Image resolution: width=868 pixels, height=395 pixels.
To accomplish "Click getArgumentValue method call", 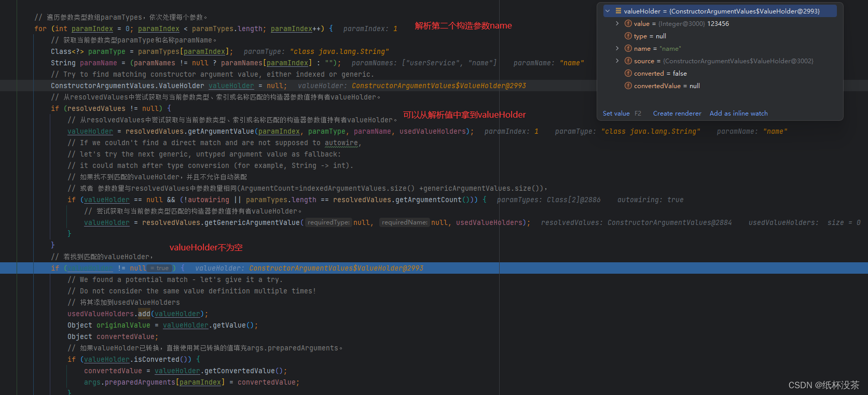I will (x=221, y=131).
